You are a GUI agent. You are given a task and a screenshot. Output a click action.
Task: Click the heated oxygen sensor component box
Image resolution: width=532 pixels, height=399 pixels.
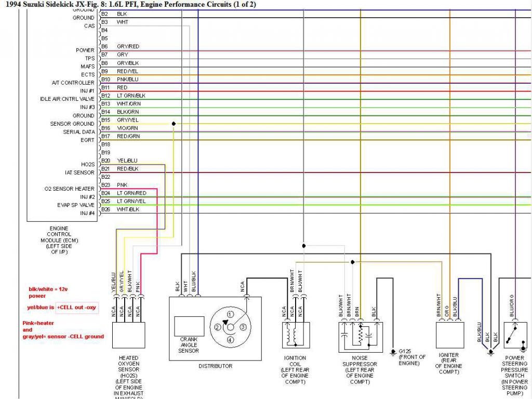[x=129, y=335]
